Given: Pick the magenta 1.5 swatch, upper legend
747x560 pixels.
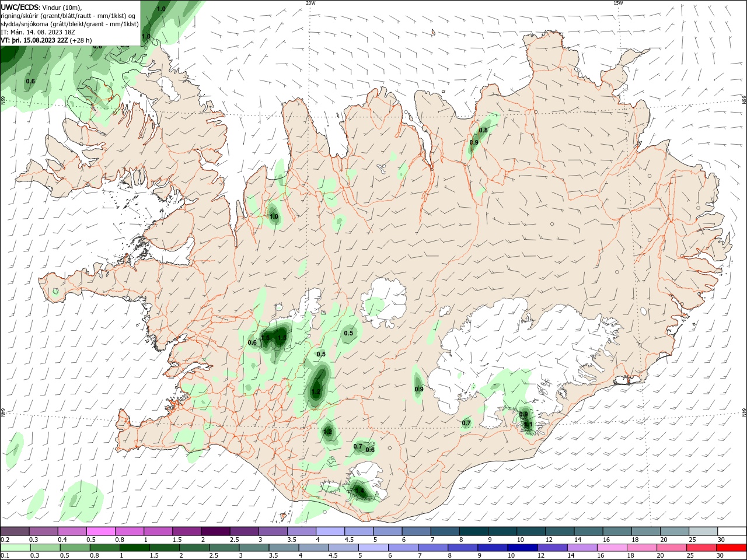Looking at the screenshot, I should pos(186,531).
